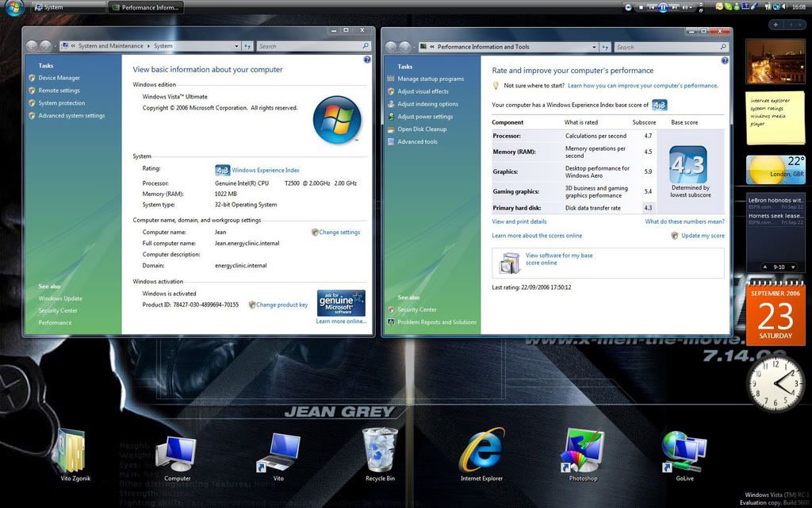812x508 pixels.
Task: Stop playback in the taskbar media player
Action: pyautogui.click(x=641, y=7)
